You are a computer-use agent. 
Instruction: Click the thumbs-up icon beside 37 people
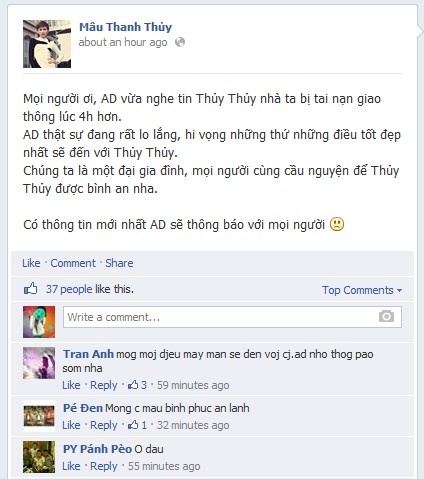tap(31, 289)
